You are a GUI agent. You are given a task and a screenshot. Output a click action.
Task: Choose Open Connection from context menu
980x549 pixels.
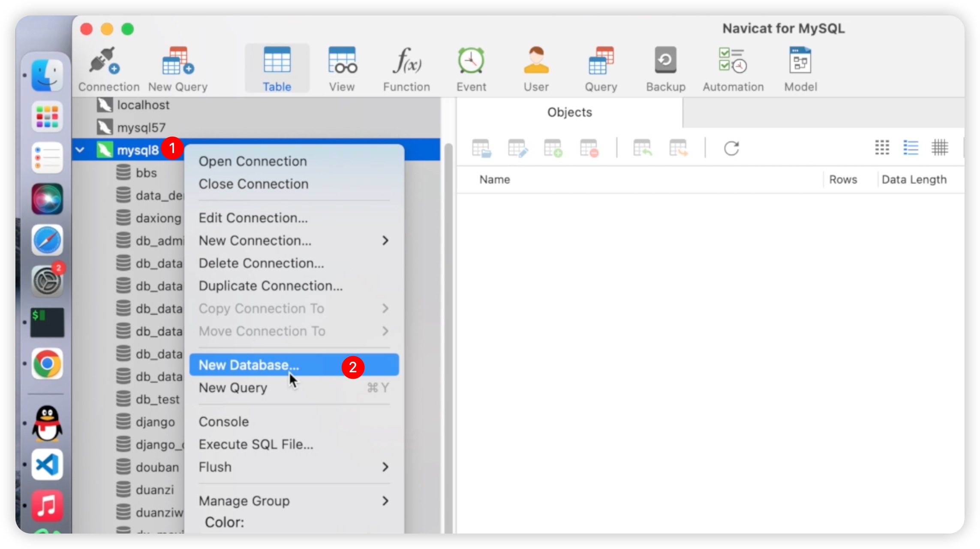pos(294,161)
